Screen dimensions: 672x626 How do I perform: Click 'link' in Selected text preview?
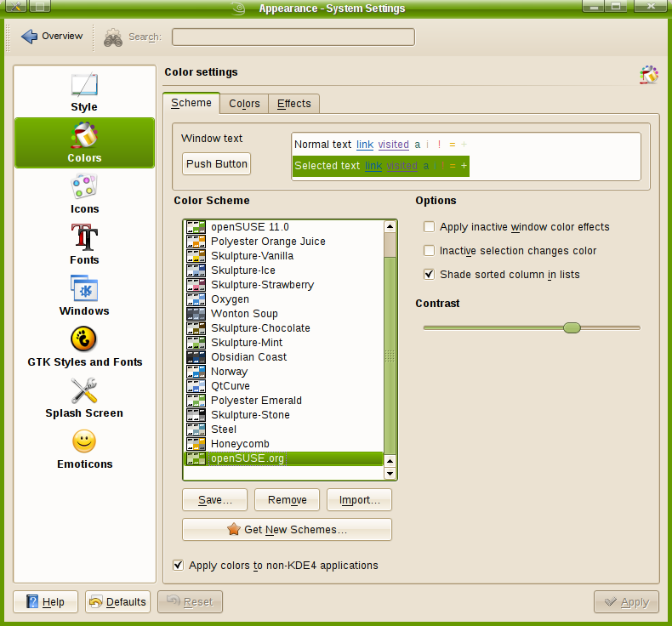pyautogui.click(x=373, y=166)
